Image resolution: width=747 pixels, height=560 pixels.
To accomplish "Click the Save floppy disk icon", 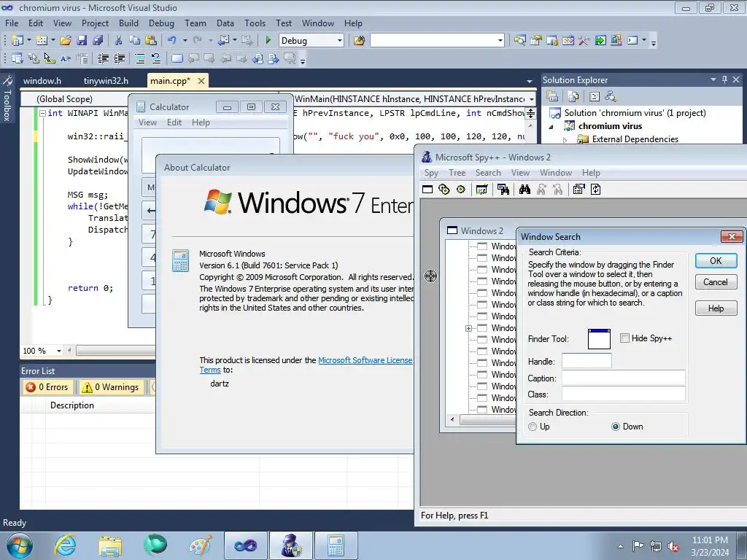I will 82,41.
